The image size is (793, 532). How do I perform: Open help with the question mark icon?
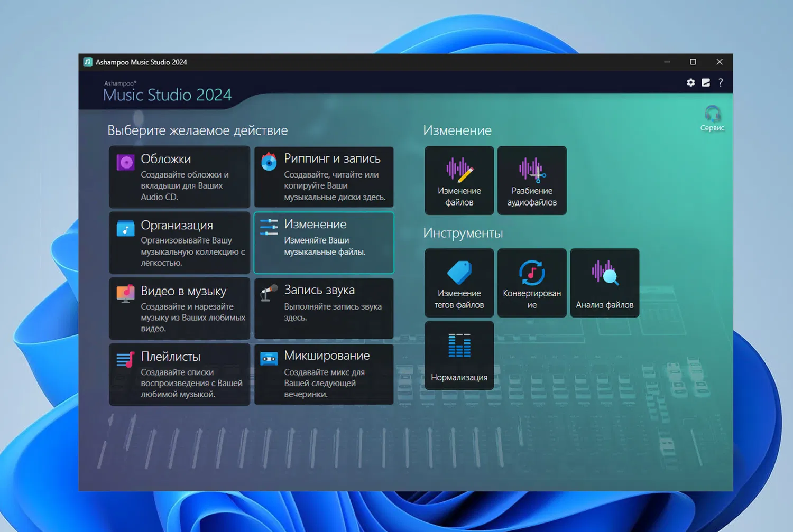[721, 82]
